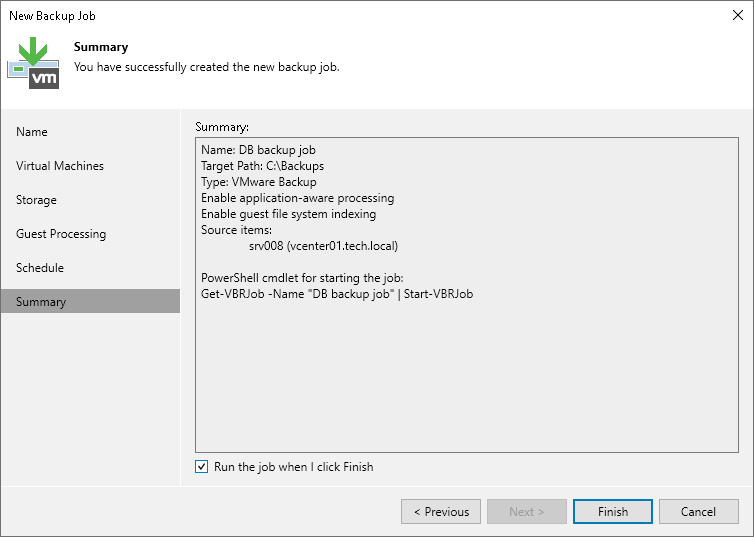The image size is (754, 537).
Task: Cancel the backup job wizard
Action: (x=698, y=512)
